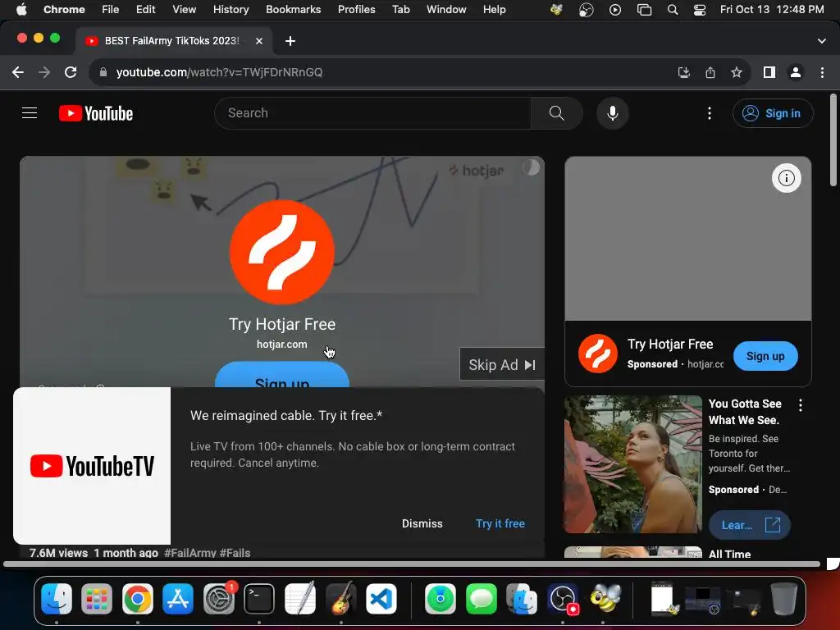840x630 pixels.
Task: Click the Hotjar logo in video ad
Action: pyautogui.click(x=282, y=253)
